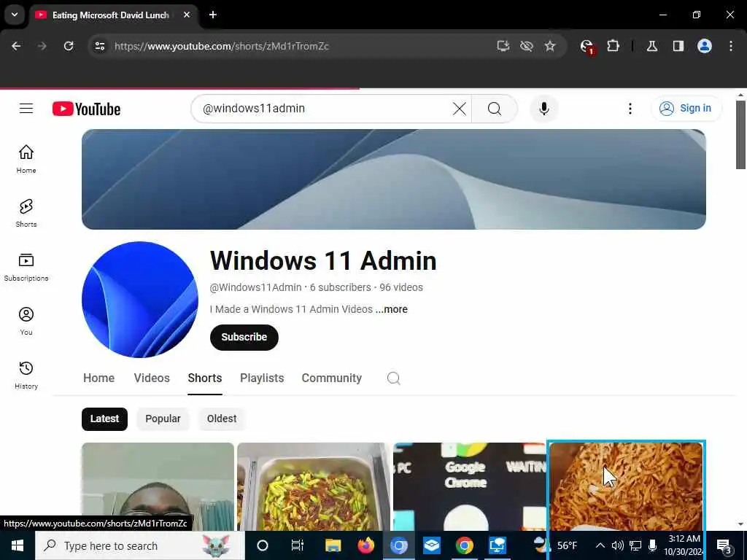Click the channel's round blue avatar
Screen dimensions: 747x560
click(x=139, y=300)
